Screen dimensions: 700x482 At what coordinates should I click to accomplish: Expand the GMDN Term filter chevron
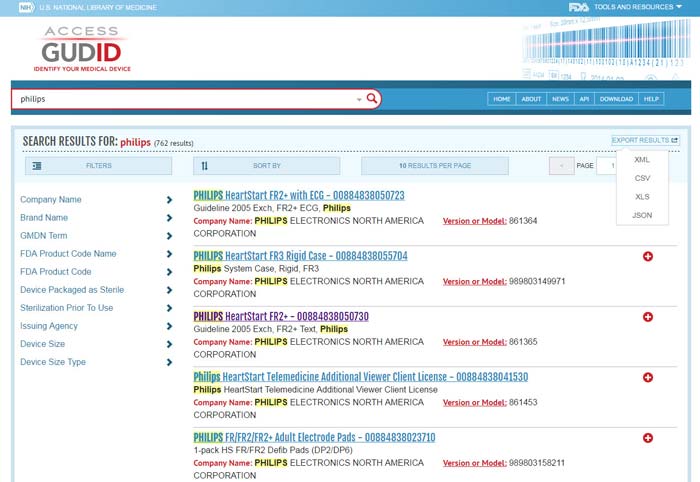[169, 236]
